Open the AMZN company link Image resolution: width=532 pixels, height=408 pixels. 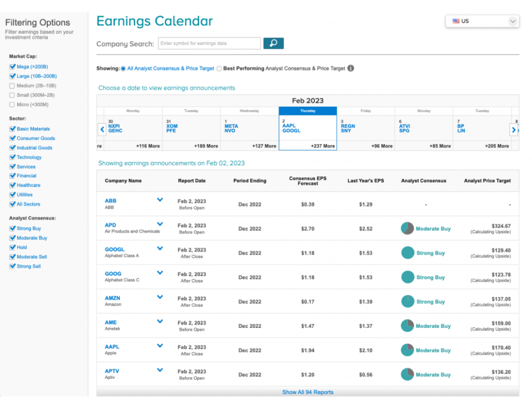point(112,298)
